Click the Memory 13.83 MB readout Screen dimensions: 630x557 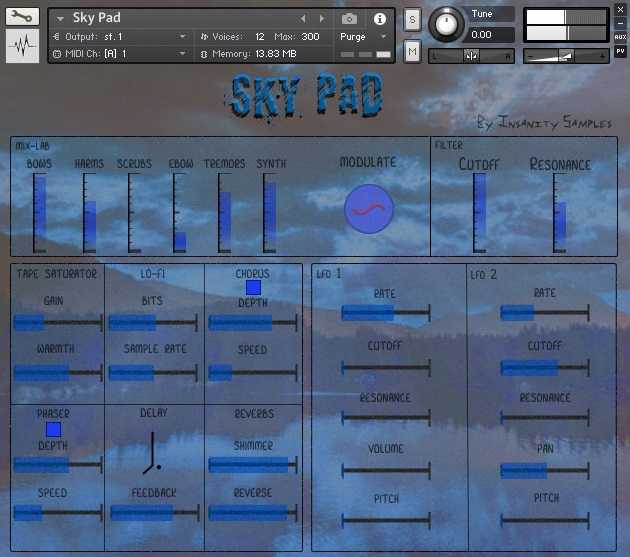276,53
